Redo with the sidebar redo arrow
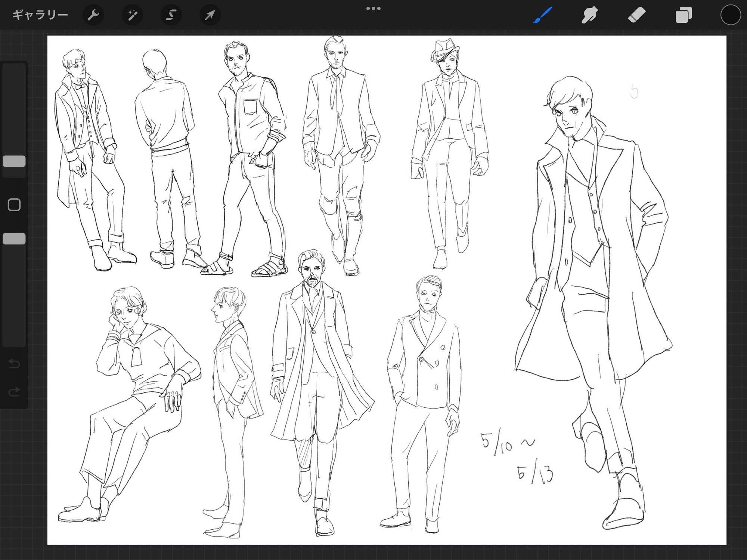Image resolution: width=747 pixels, height=560 pixels. click(14, 392)
